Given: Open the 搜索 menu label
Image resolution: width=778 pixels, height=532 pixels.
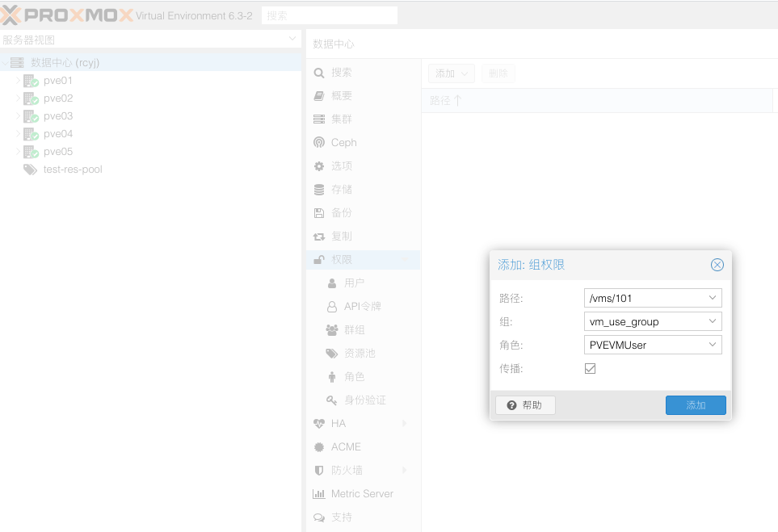Looking at the screenshot, I should click(x=342, y=73).
